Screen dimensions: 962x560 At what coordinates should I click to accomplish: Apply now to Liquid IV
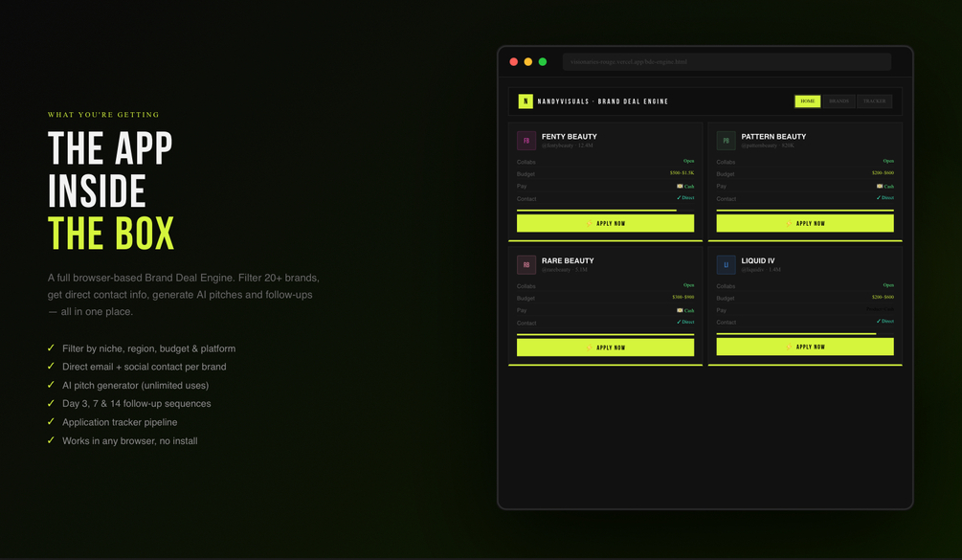(x=805, y=347)
